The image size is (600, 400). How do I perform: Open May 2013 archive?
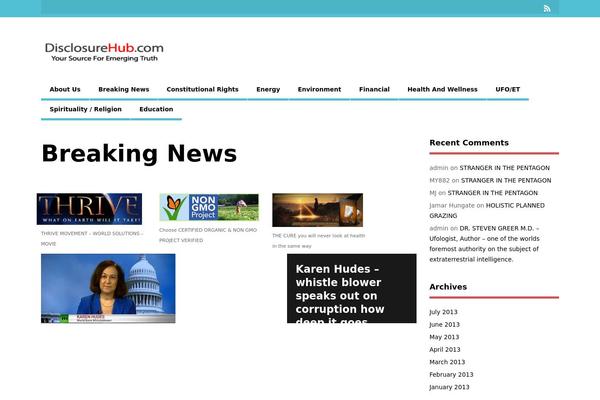click(444, 337)
